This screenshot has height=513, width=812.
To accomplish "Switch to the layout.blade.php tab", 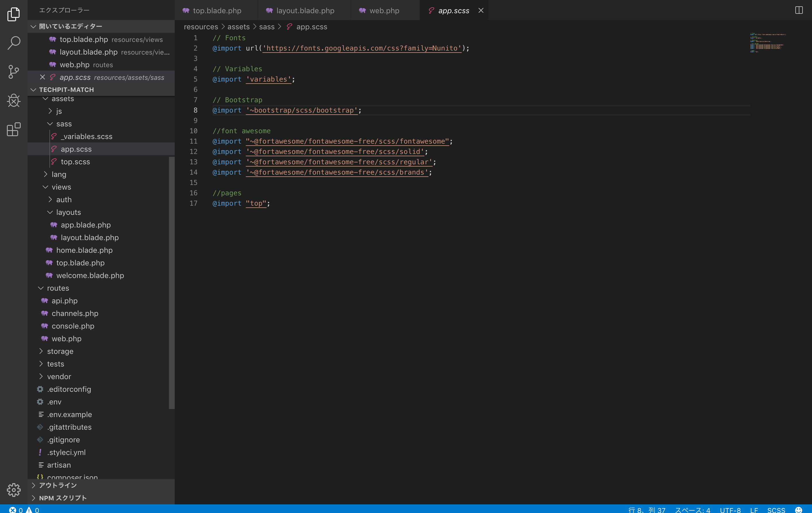I will click(x=305, y=10).
